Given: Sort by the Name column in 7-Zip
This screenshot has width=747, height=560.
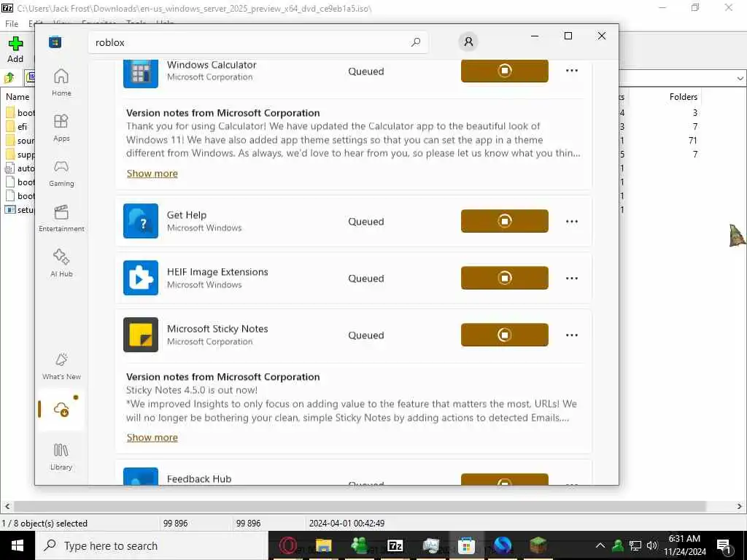Looking at the screenshot, I should (x=18, y=97).
